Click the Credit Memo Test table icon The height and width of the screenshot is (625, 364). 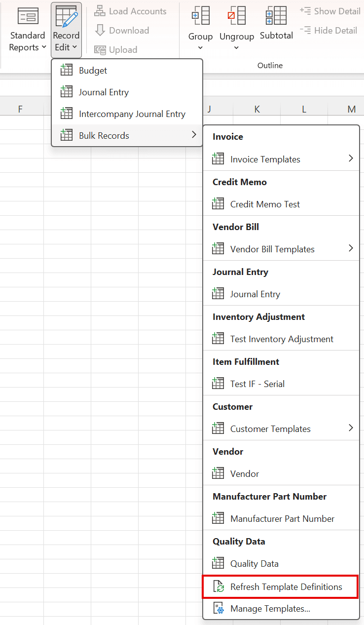click(218, 204)
